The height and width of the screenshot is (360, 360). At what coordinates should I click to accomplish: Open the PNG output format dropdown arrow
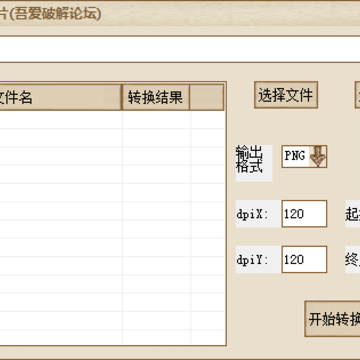(x=318, y=156)
